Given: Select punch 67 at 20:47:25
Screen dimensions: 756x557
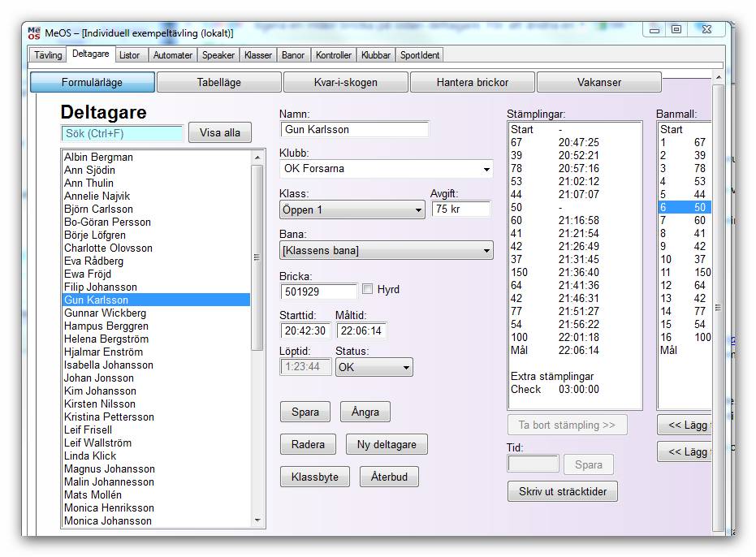Looking at the screenshot, I should click(x=575, y=143).
